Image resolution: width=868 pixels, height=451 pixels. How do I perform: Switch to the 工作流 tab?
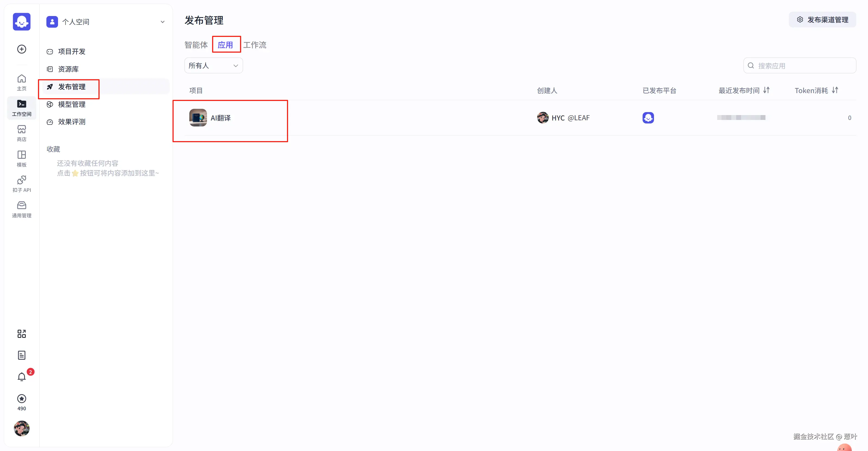tap(255, 45)
